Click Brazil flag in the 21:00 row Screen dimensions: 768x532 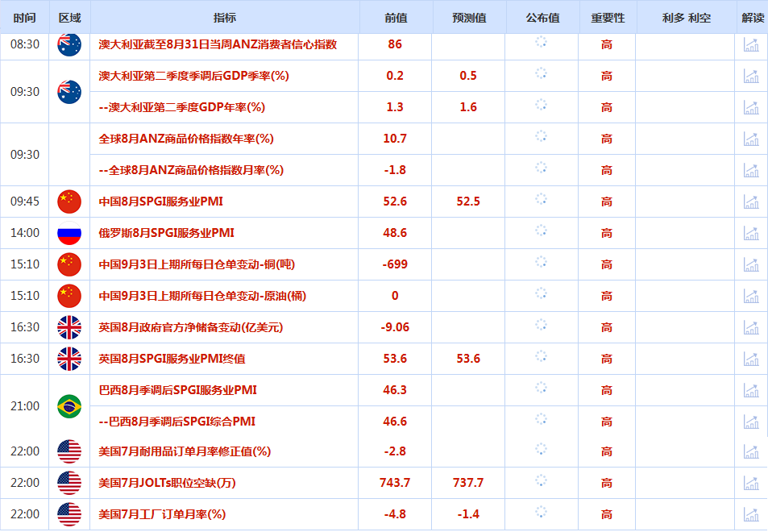(69, 406)
